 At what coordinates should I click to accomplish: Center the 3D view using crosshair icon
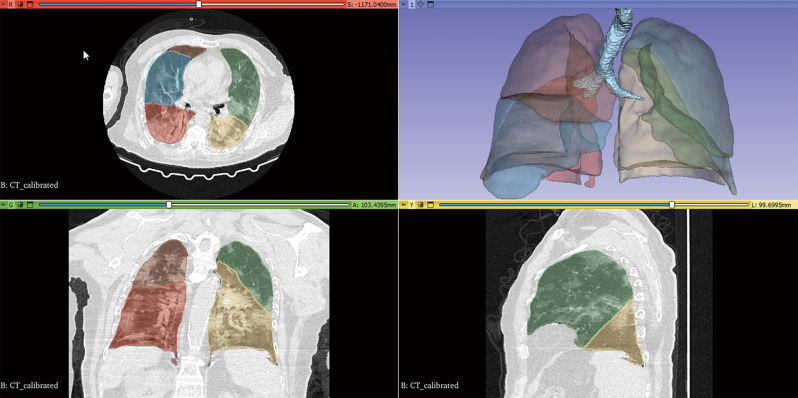(420, 4)
